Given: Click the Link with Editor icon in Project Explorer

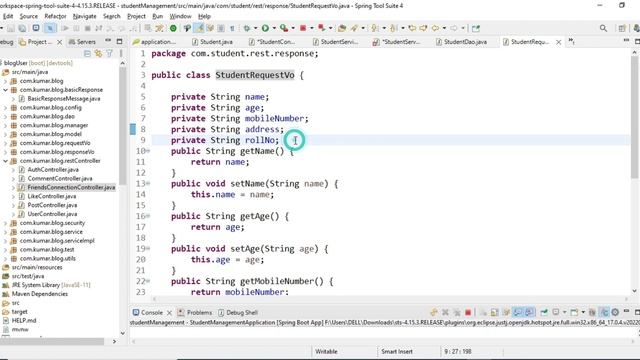Looking at the screenshot, I should (x=98, y=53).
